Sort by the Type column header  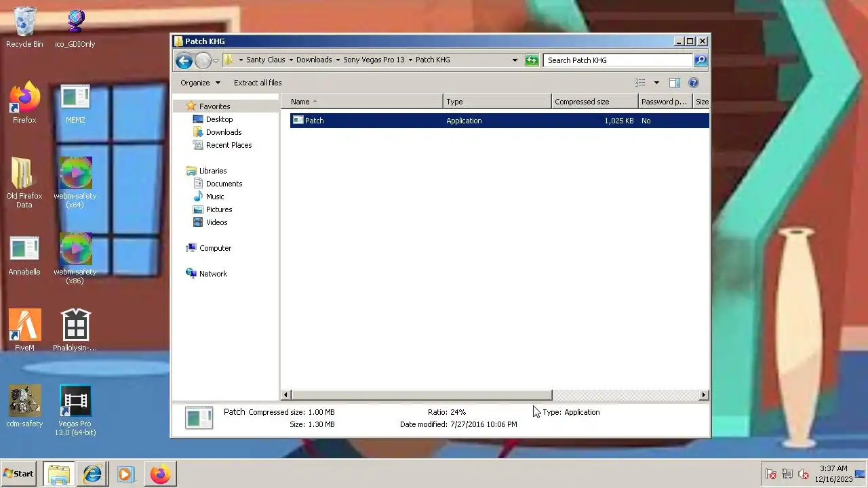(x=497, y=102)
